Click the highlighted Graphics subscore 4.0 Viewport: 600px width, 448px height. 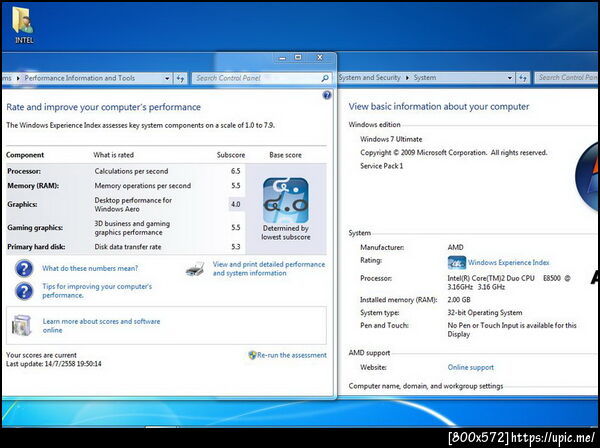coord(236,205)
